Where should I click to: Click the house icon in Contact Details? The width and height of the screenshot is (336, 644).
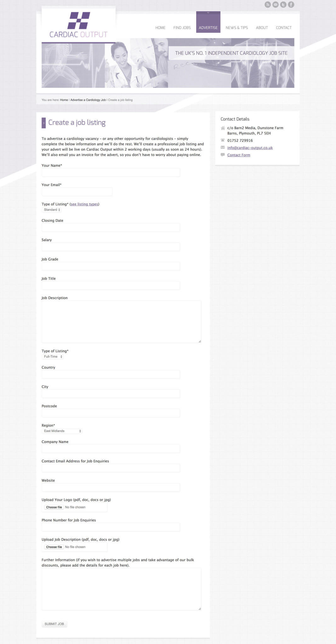pyautogui.click(x=223, y=128)
